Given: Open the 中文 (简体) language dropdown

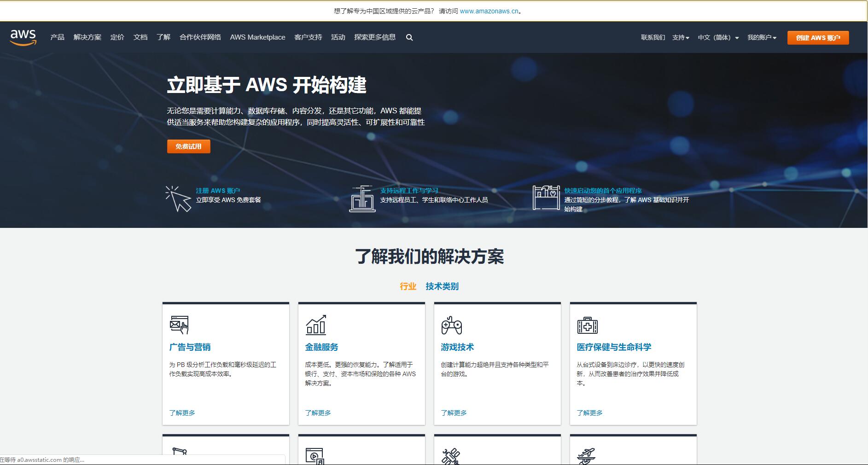Looking at the screenshot, I should [x=718, y=38].
